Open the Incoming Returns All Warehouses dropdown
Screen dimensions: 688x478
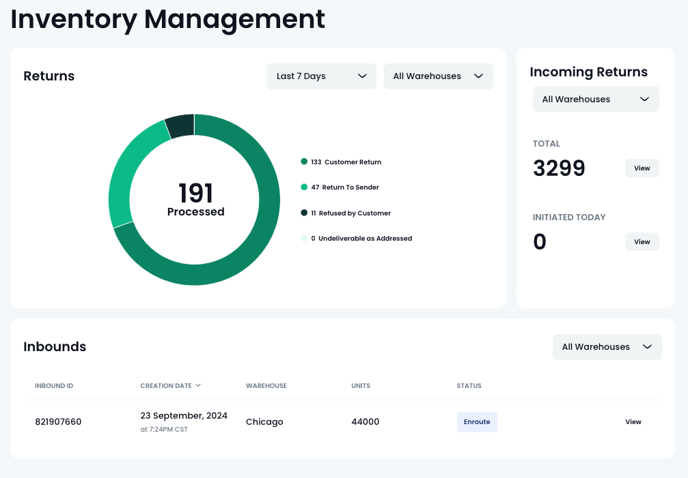(595, 99)
